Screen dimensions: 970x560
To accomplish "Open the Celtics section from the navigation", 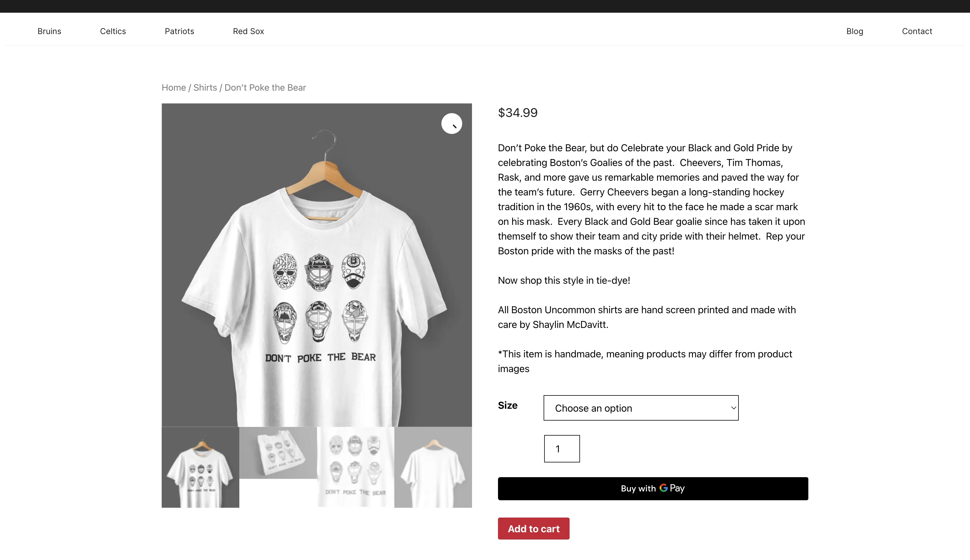I will pos(113,31).
